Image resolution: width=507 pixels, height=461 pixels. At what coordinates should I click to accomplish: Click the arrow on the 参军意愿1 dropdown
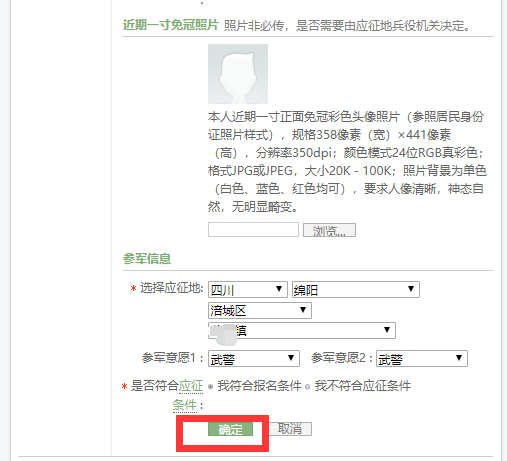click(x=291, y=358)
